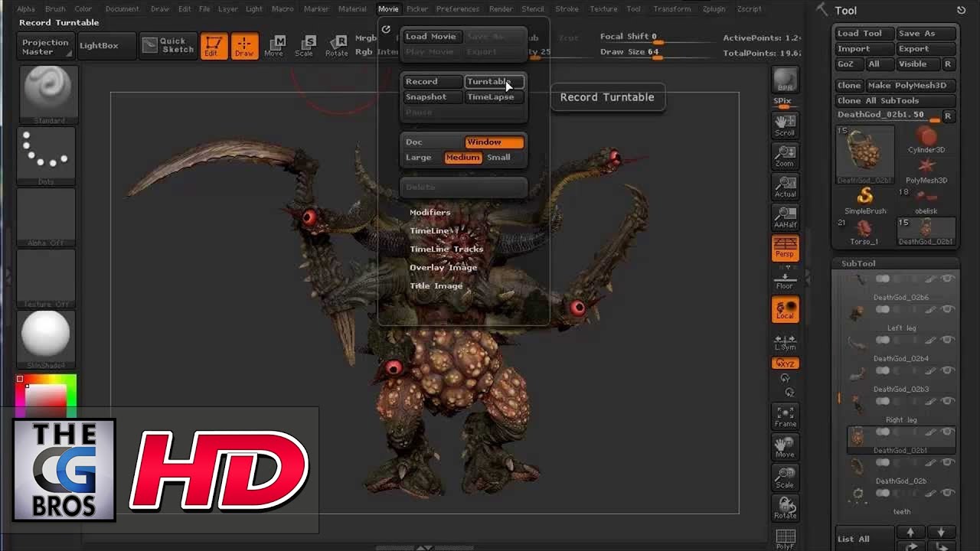Expand the Title Image section
Screen dimensions: 980x551
436,285
